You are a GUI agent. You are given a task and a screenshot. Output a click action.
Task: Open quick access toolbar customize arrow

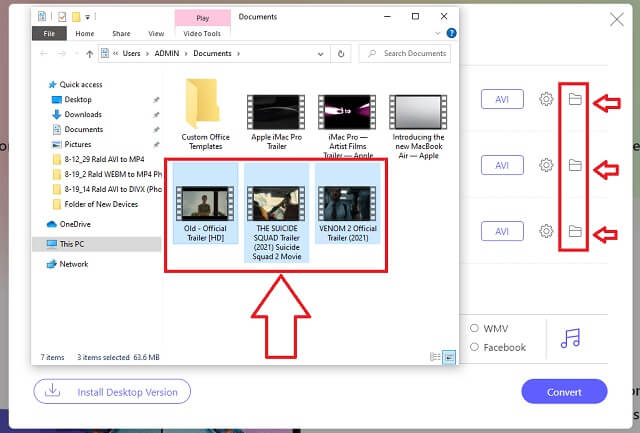click(87, 17)
